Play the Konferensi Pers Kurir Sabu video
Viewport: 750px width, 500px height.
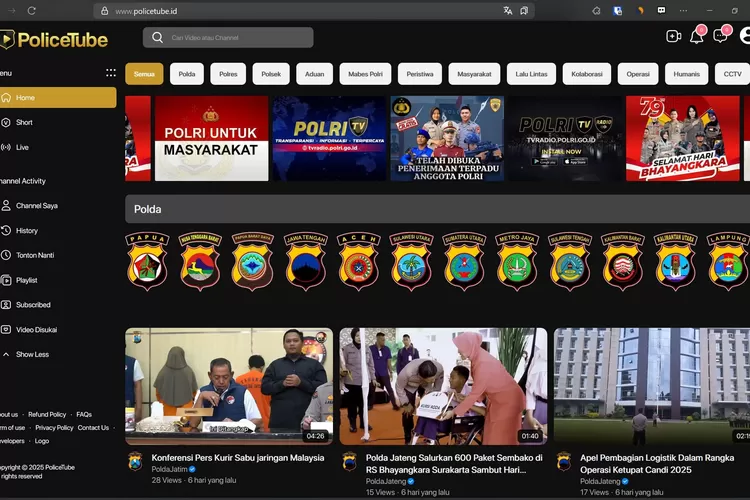click(x=229, y=386)
